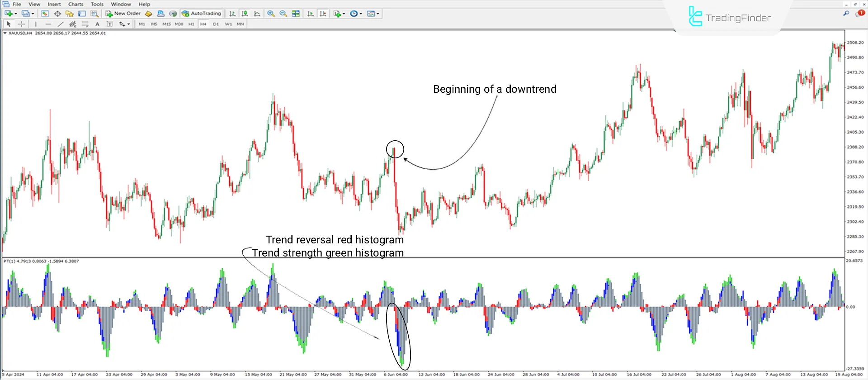Select the D1 timeframe
This screenshot has width=868, height=380.
pyautogui.click(x=216, y=24)
